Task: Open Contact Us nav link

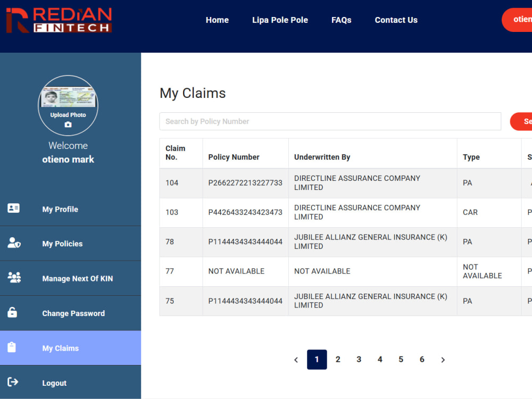Action: [x=396, y=20]
